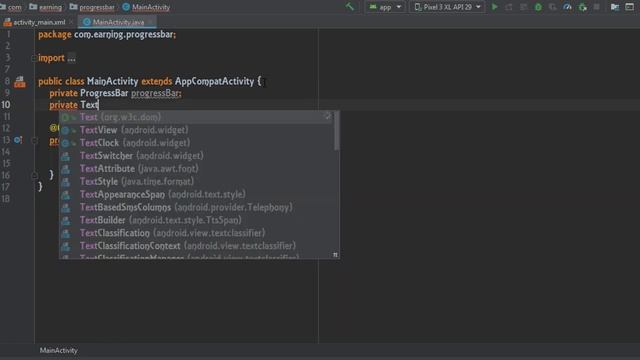Click the Apply Code Changes icon

pyautogui.click(x=523, y=7)
